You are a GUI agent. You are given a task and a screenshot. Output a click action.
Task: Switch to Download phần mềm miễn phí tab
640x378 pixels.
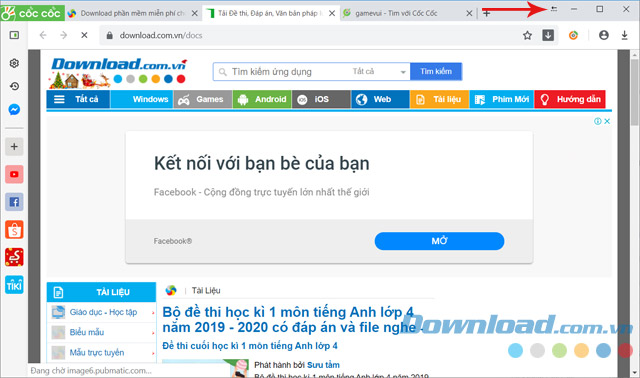click(x=132, y=13)
